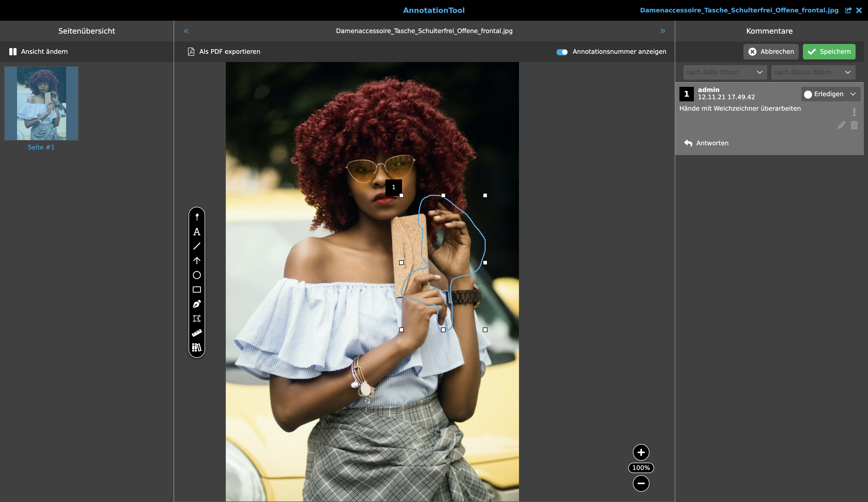The width and height of the screenshot is (868, 502).
Task: Select the rectangle shape tool
Action: (197, 290)
